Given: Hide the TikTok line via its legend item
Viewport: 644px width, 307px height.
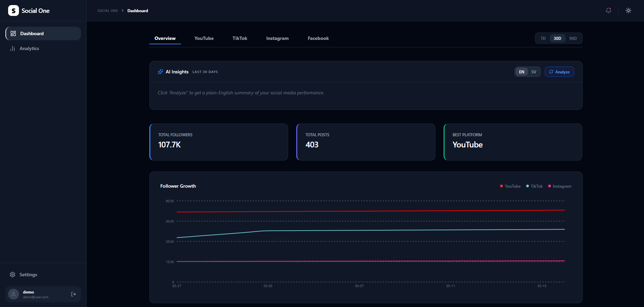Looking at the screenshot, I should (534, 186).
